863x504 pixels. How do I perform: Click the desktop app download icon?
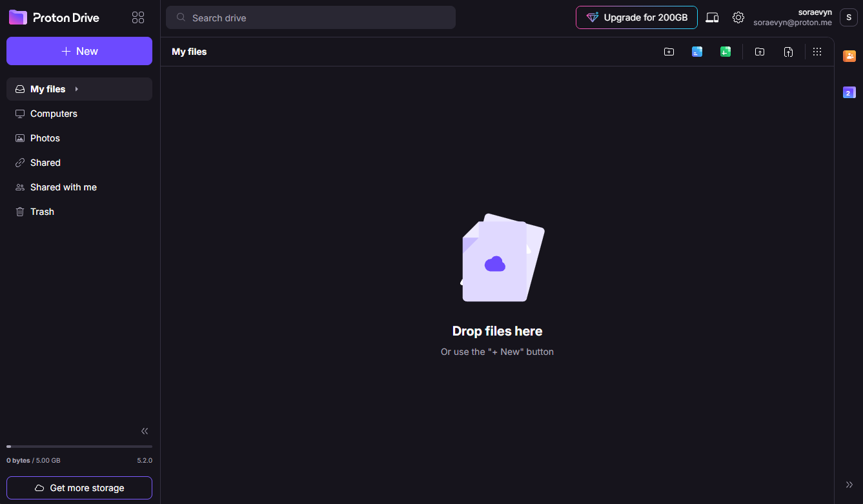coord(712,17)
